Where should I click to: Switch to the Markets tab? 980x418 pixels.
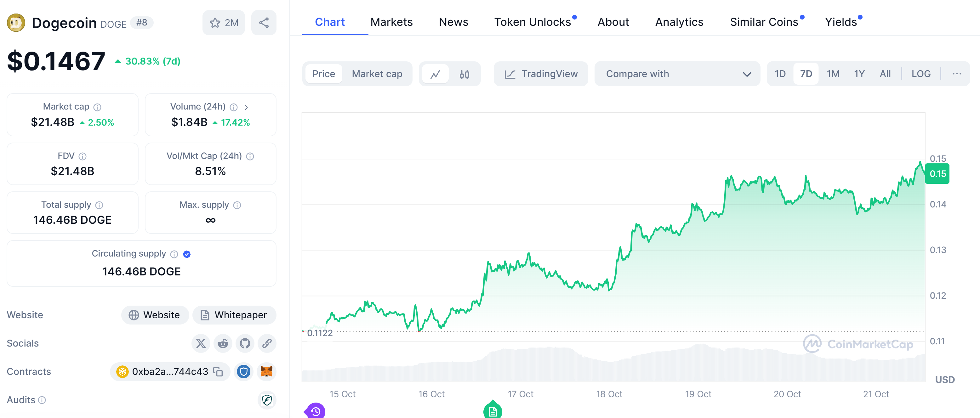point(391,22)
